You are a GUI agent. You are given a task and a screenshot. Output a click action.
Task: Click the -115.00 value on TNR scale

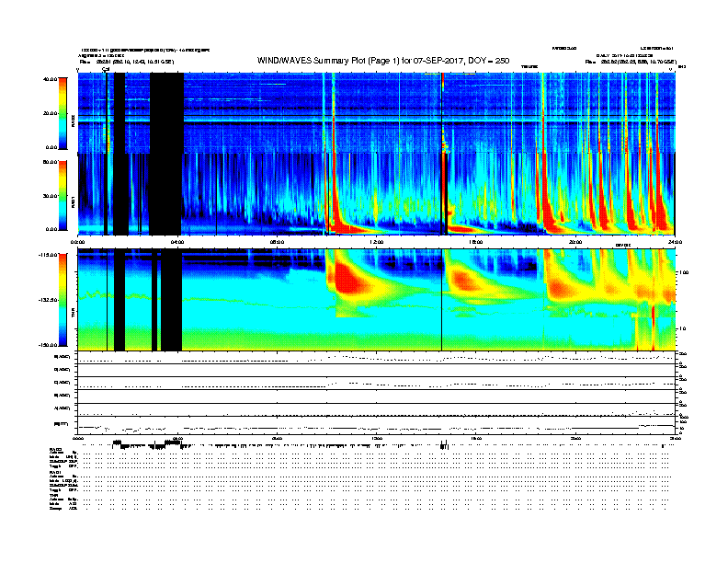coord(49,255)
